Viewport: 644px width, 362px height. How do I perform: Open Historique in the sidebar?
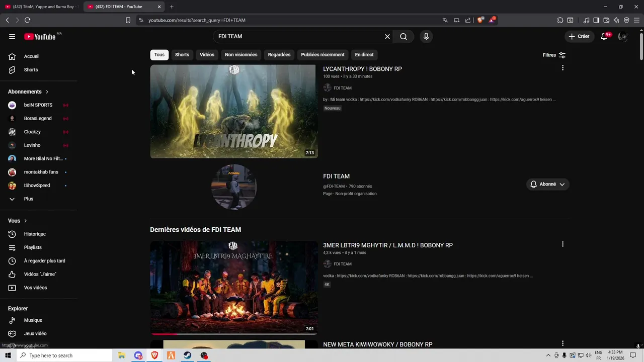(x=39, y=234)
